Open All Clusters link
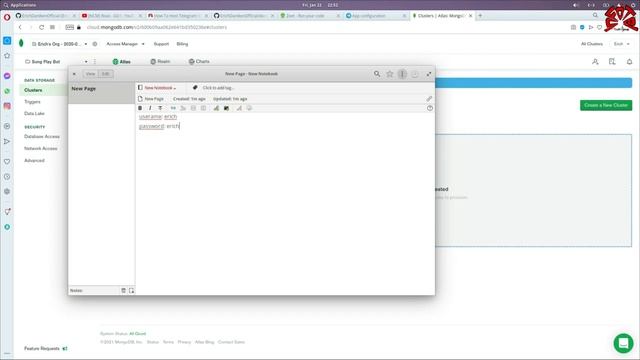This screenshot has height=360, width=640. tap(592, 44)
